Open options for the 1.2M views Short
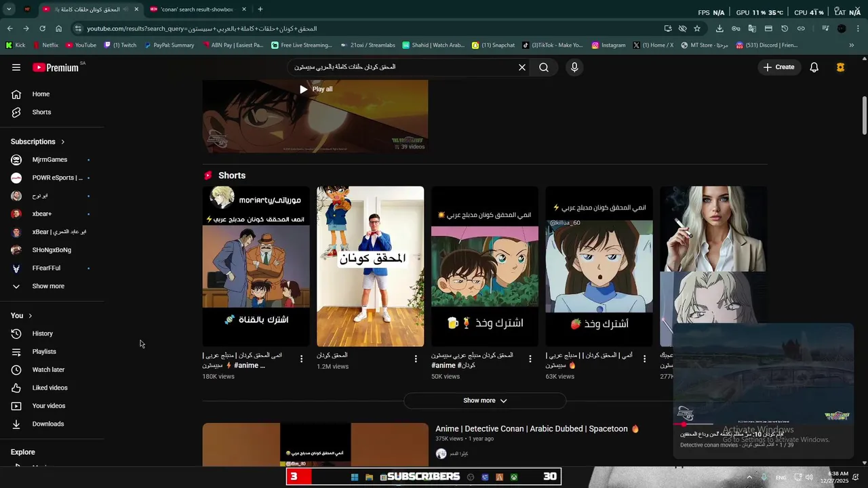 pyautogui.click(x=416, y=359)
